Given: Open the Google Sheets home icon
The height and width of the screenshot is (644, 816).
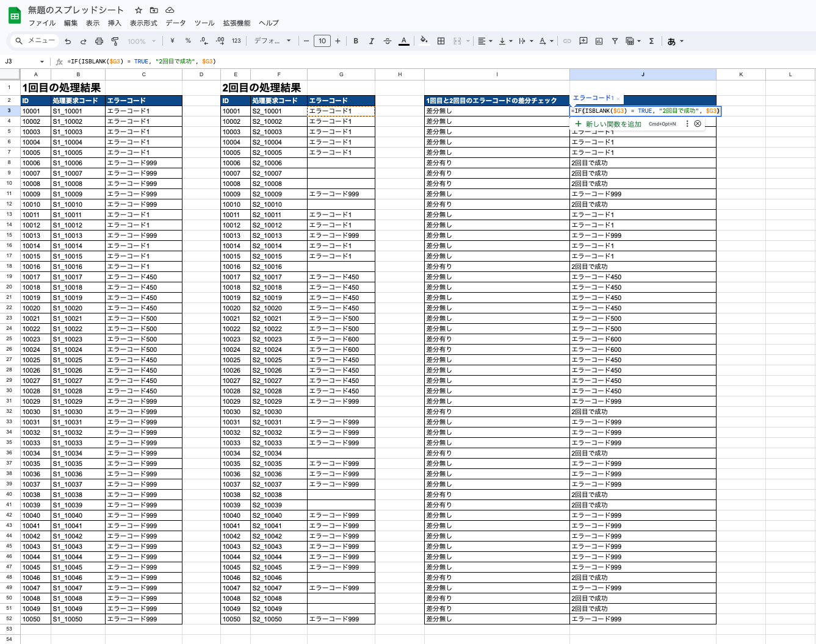Looking at the screenshot, I should coord(15,16).
